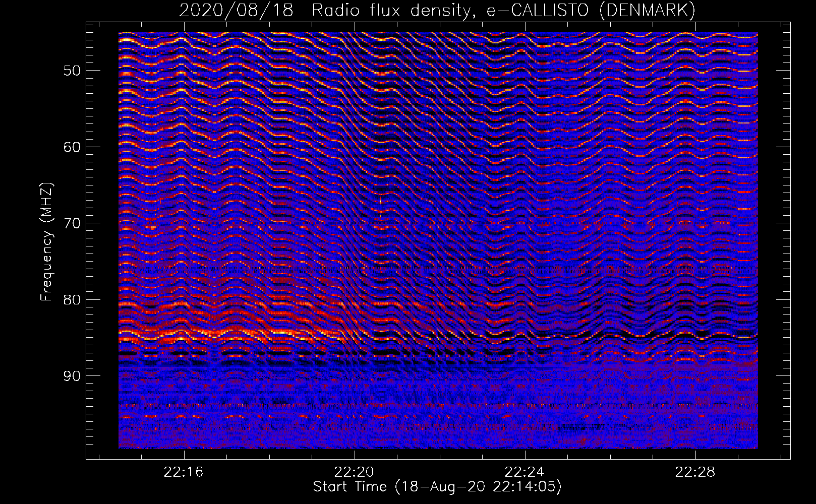Click the 22:24 time tick label

tap(524, 472)
